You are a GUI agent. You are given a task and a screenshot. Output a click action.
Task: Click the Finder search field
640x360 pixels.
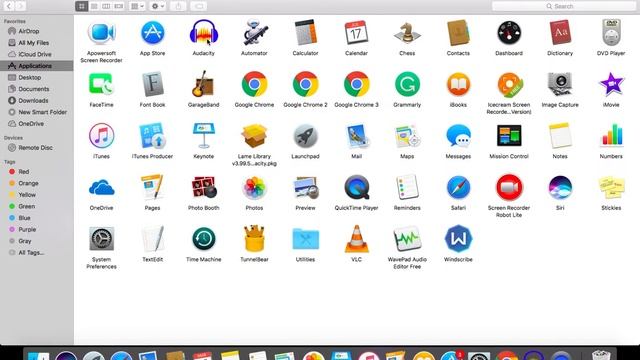click(564, 6)
